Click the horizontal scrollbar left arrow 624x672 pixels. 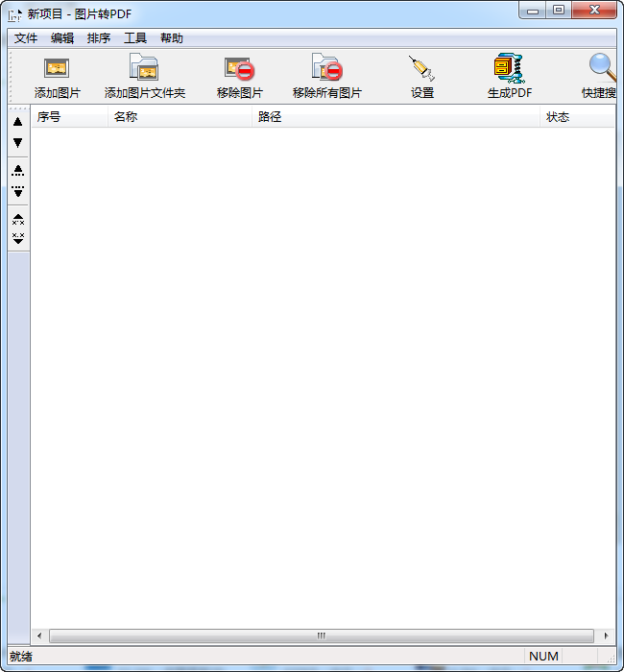(x=40, y=636)
